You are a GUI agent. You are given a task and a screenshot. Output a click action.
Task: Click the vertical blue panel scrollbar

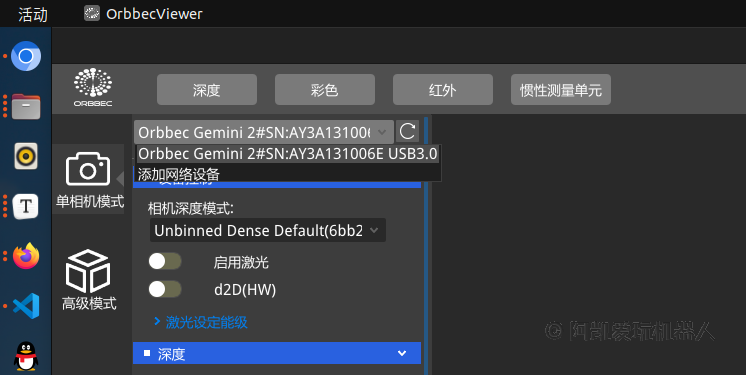426,246
